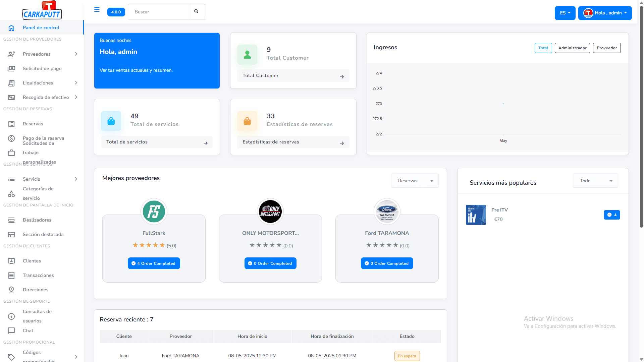Follow the Estadísticas de reservas arrow link

(x=342, y=143)
